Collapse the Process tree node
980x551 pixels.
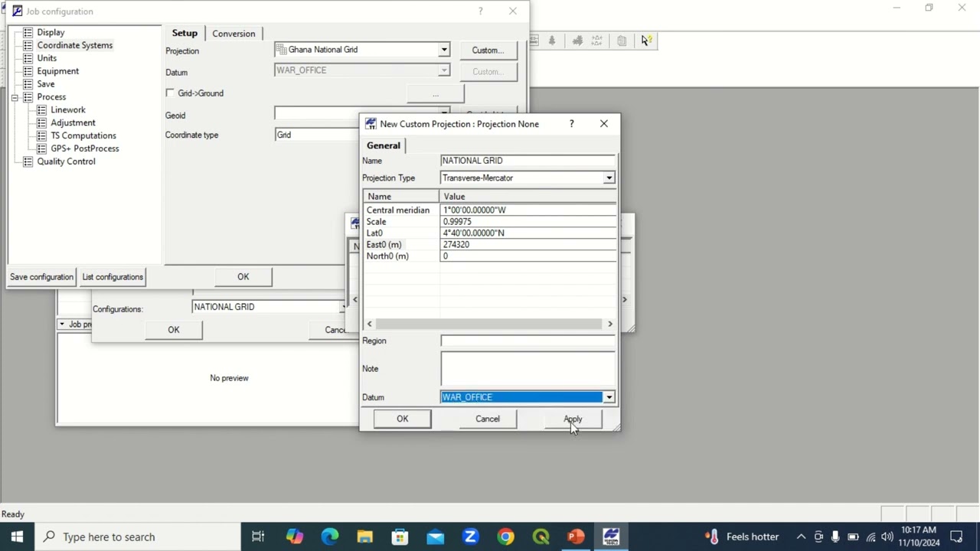pyautogui.click(x=15, y=97)
